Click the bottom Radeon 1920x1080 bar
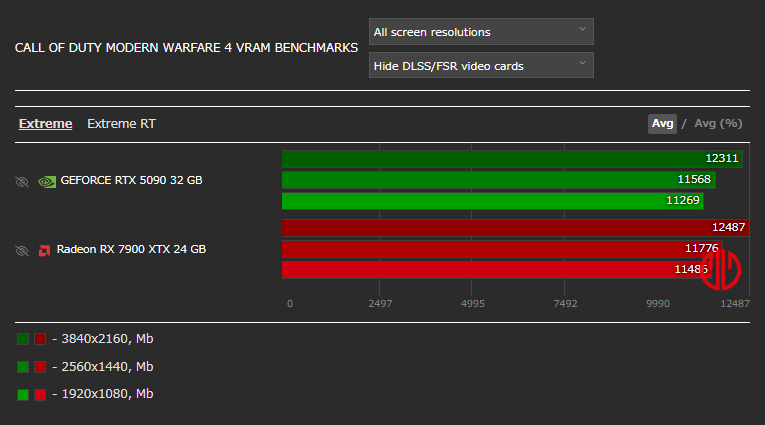This screenshot has height=425, width=765. (x=497, y=270)
